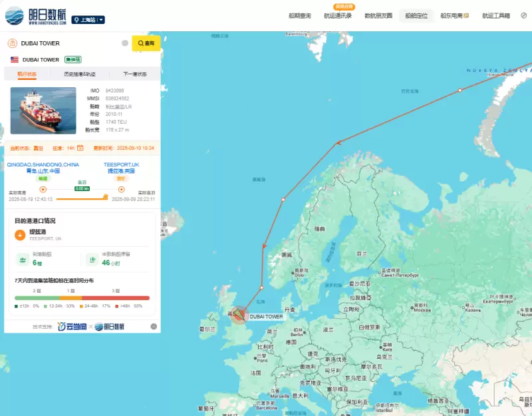Click the 明日数航 logo in the panel footer
Viewport: 532px width, 416px height.
click(x=109, y=327)
